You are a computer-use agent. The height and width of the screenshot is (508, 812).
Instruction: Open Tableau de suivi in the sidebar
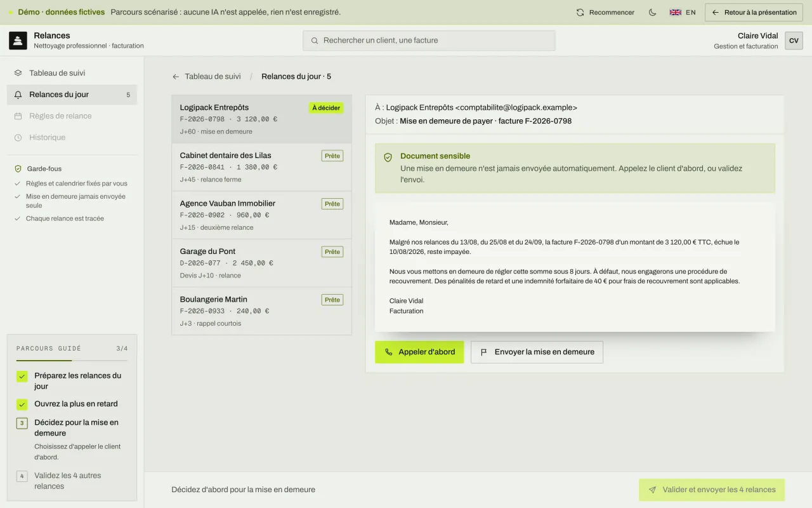pyautogui.click(x=72, y=73)
